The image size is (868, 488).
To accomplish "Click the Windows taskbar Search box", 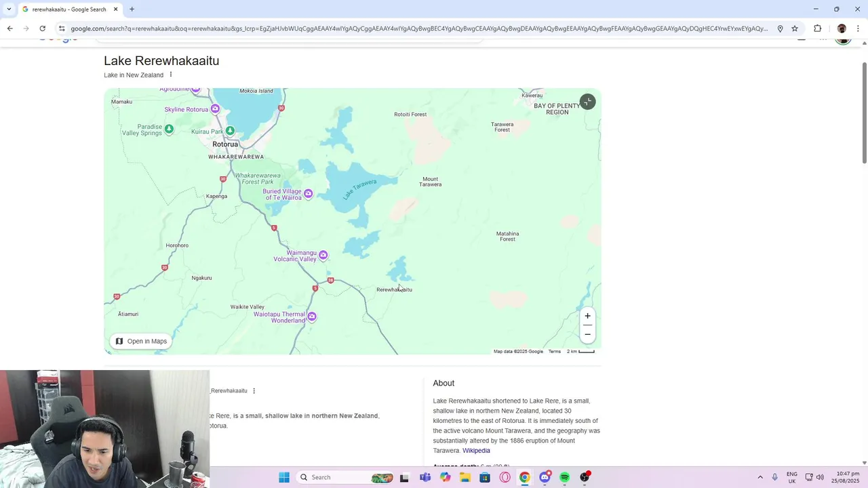I will point(347,477).
